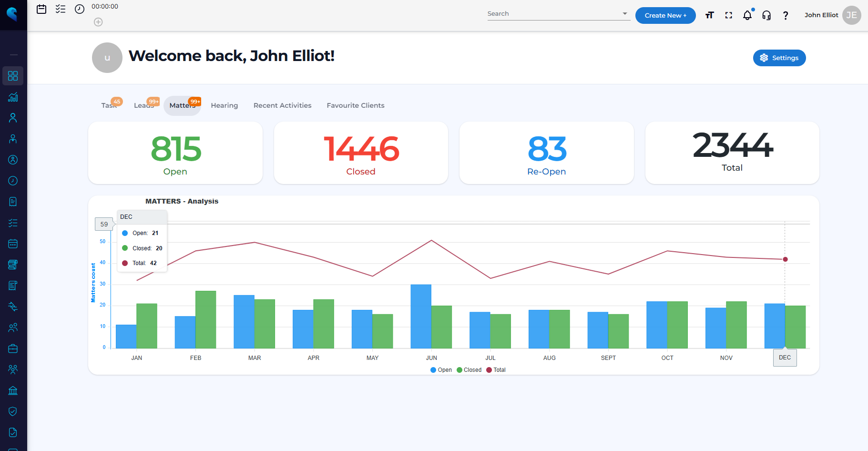The width and height of the screenshot is (868, 451).
Task: Toggle the Open series in chart legend
Action: 441,370
